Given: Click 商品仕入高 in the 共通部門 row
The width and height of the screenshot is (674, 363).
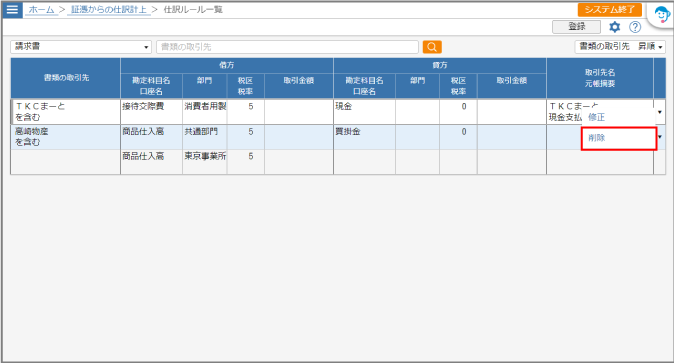Looking at the screenshot, I should tap(151, 137).
